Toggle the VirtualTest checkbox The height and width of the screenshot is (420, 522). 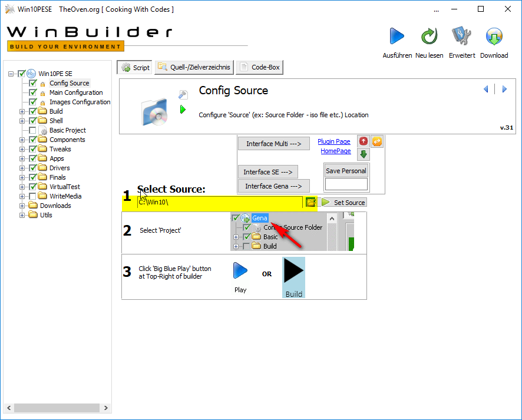tap(32, 187)
